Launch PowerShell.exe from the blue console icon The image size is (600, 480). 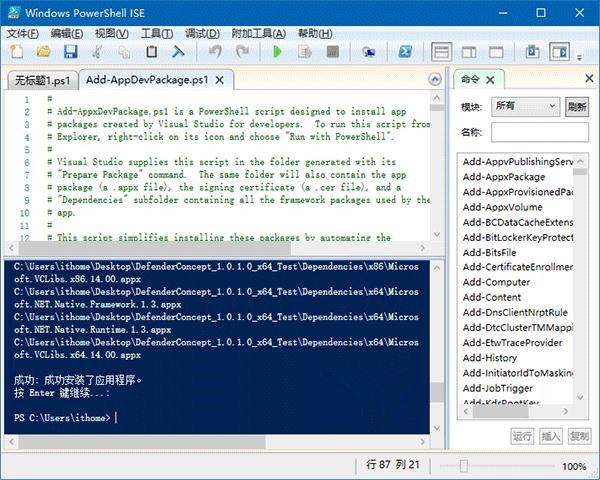point(405,52)
